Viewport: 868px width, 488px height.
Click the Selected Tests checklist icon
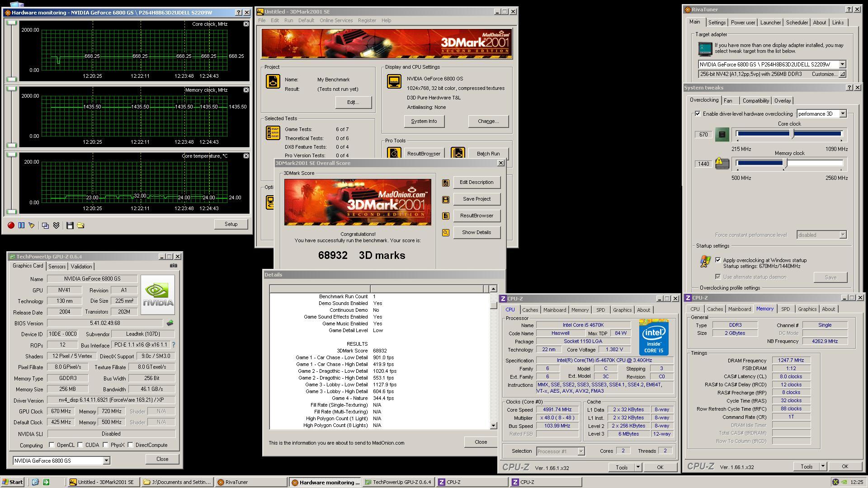coord(273,132)
